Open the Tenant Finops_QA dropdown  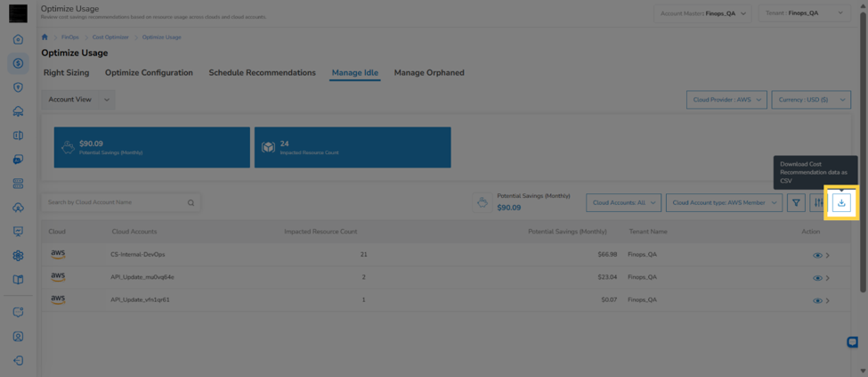coord(804,13)
